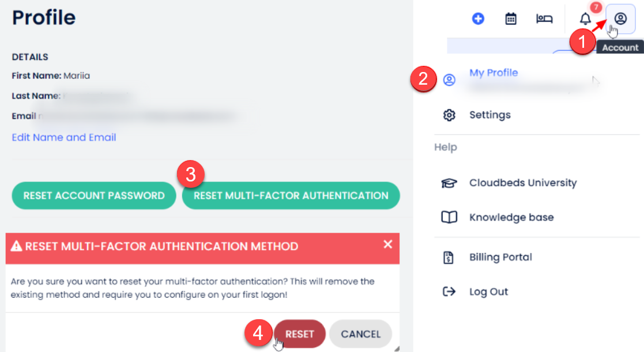
Task: Click the Billing Portal invoice icon
Action: point(449,258)
